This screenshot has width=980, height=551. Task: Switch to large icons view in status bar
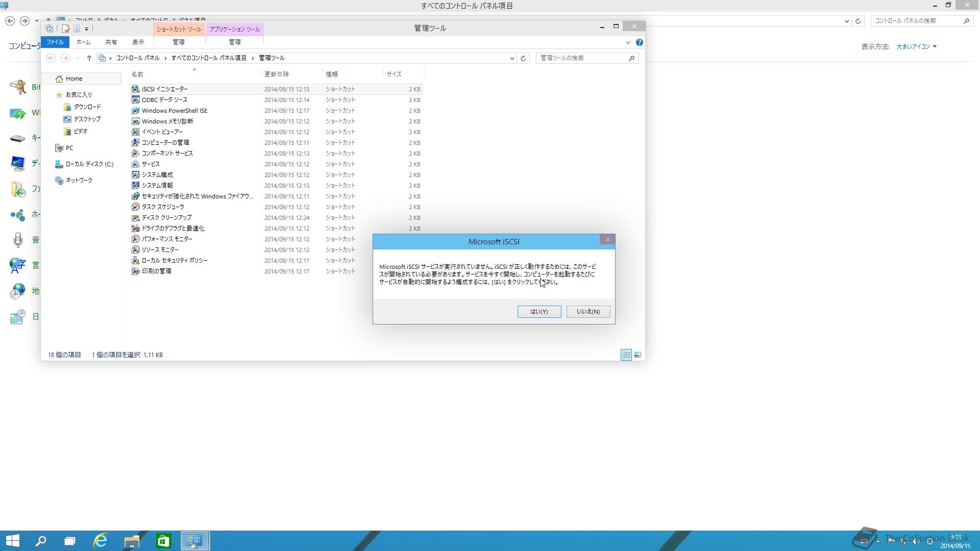[638, 355]
